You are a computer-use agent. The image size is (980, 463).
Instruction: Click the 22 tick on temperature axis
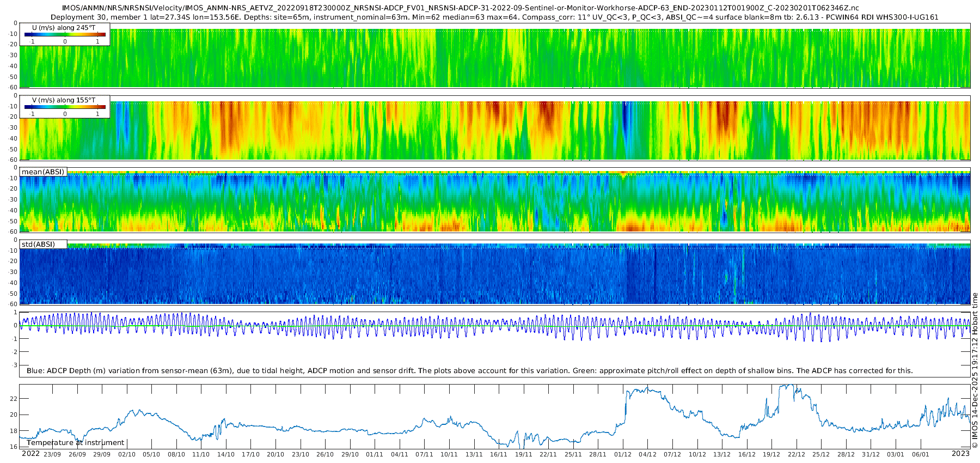click(14, 399)
